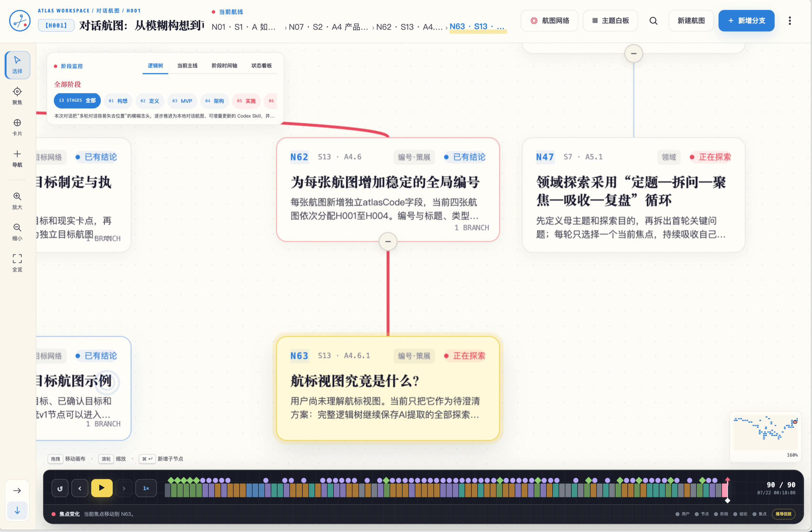Filter by 01 构想 stage chip
The width and height of the screenshot is (812, 532).
[x=118, y=101]
